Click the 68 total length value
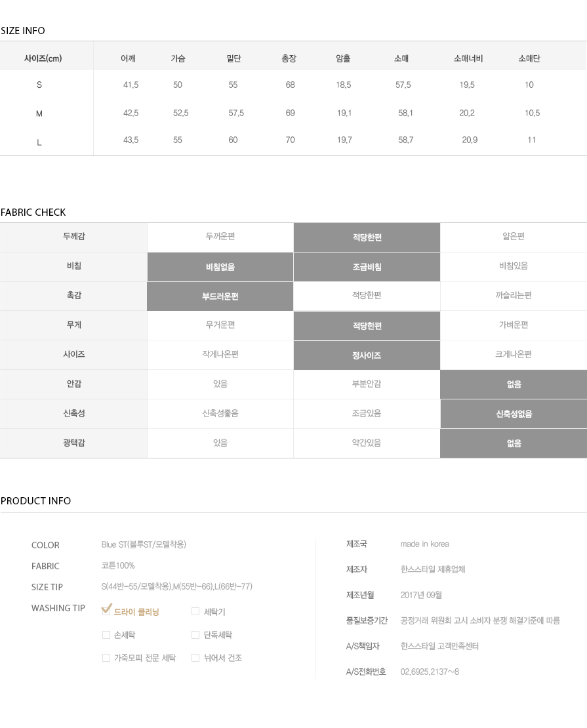 [x=291, y=85]
